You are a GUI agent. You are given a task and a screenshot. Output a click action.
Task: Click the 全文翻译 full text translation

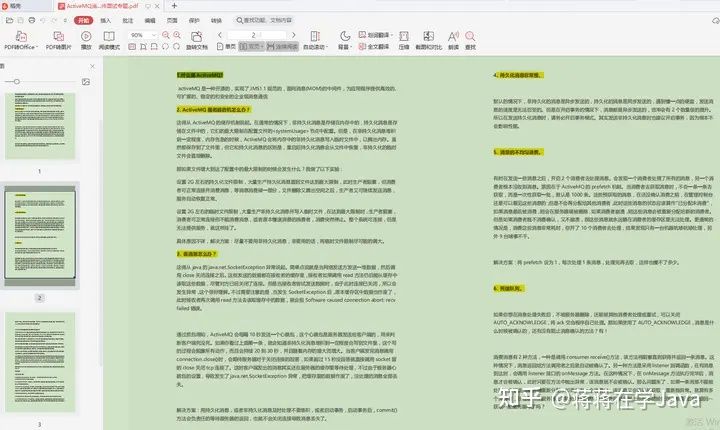tap(374, 46)
